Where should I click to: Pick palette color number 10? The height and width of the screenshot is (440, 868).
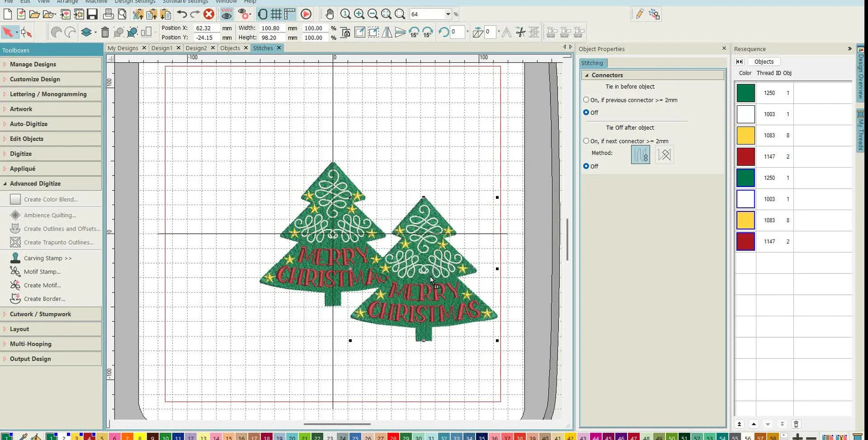pyautogui.click(x=165, y=437)
